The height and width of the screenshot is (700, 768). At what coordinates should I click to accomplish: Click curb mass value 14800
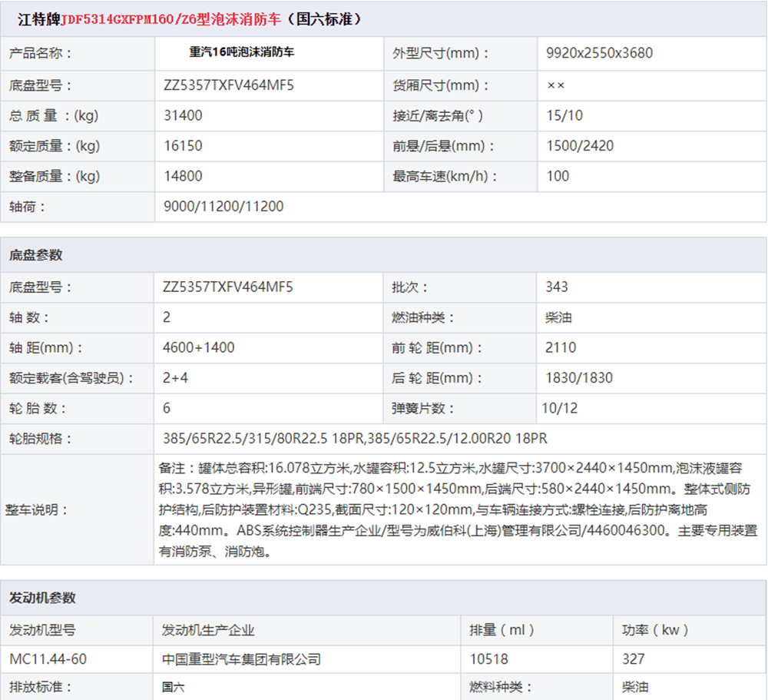(183, 176)
